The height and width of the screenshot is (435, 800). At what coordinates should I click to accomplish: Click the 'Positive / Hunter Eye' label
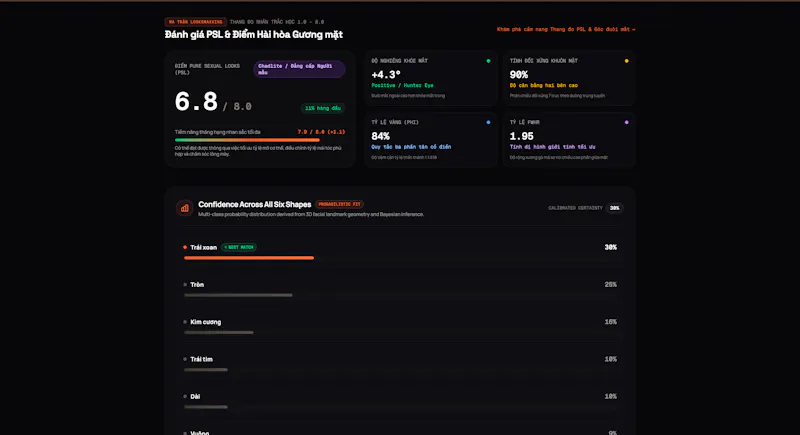(402, 86)
